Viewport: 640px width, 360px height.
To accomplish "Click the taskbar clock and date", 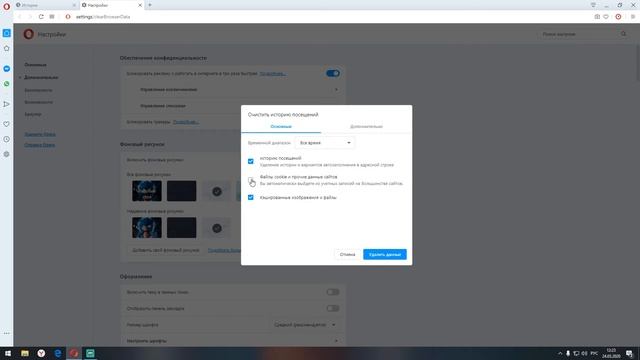I will point(611,353).
